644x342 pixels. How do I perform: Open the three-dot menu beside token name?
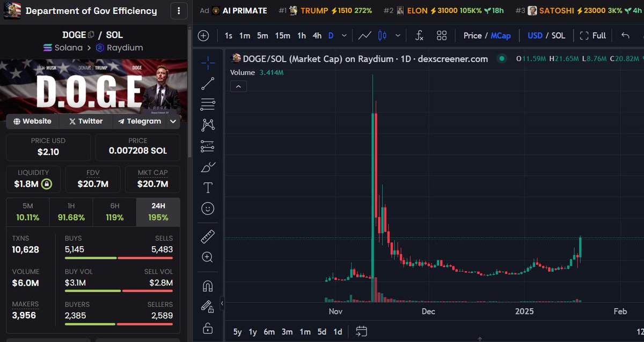(179, 11)
